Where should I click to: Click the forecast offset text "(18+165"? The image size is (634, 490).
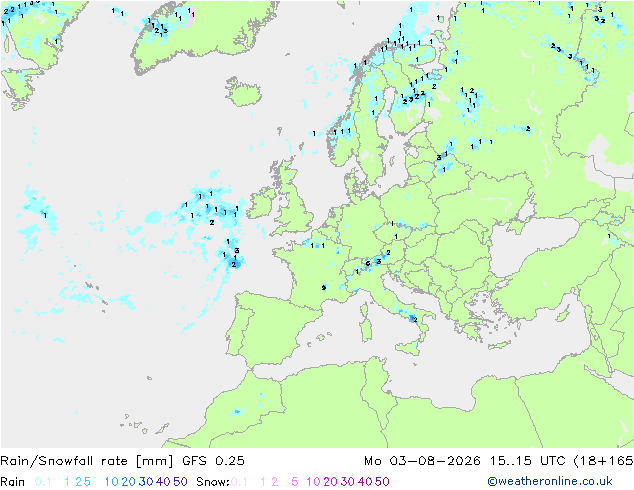(x=603, y=461)
